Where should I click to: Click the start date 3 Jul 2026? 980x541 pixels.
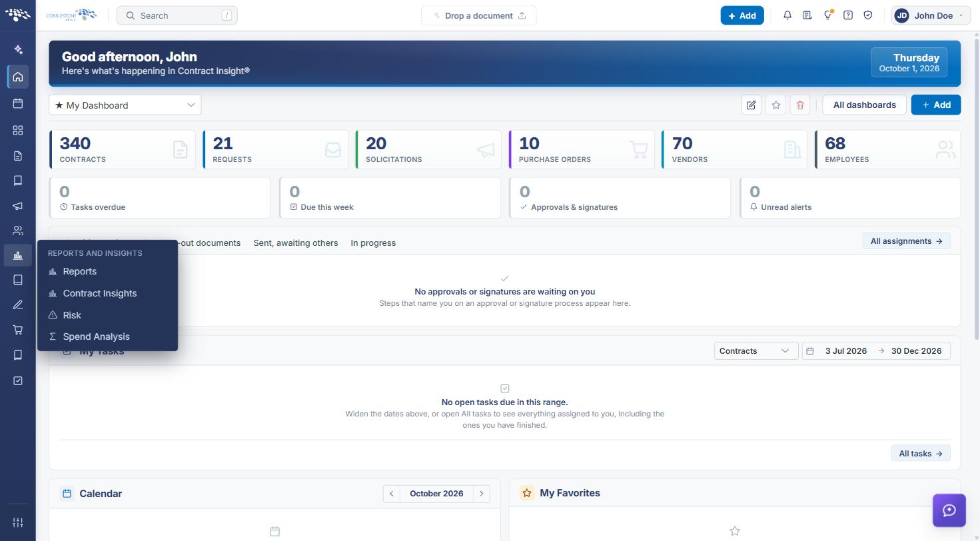tap(846, 351)
